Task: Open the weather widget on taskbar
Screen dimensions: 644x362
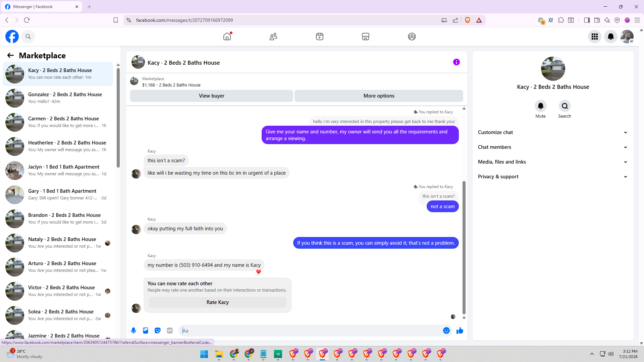Action: 24,354
